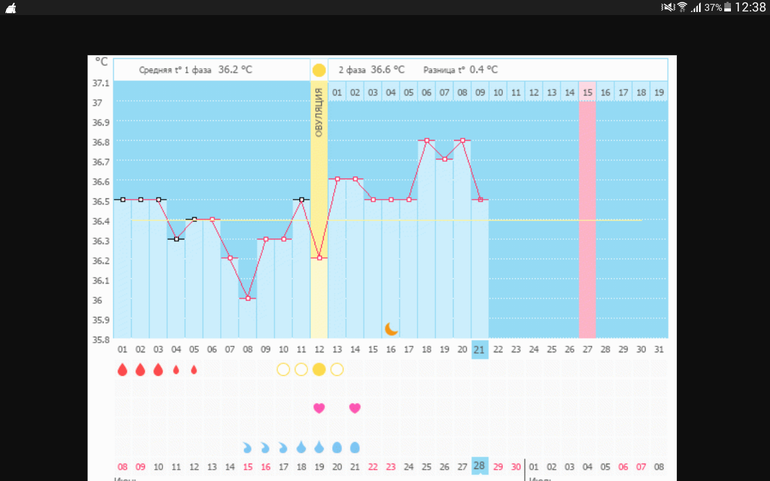Tap the small red drop on cycle day 5
770x481 pixels.
194,369
